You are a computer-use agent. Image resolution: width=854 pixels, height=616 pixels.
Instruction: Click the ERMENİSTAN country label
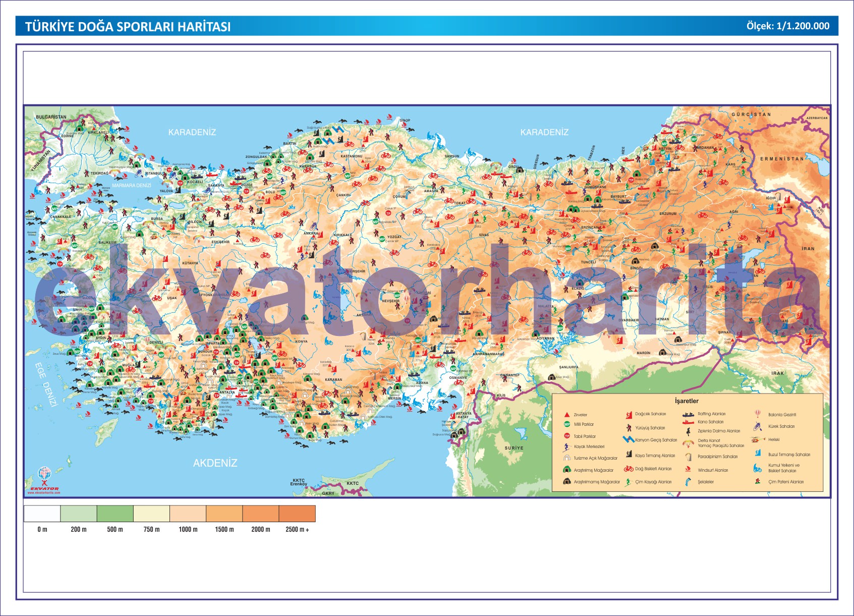pos(782,159)
